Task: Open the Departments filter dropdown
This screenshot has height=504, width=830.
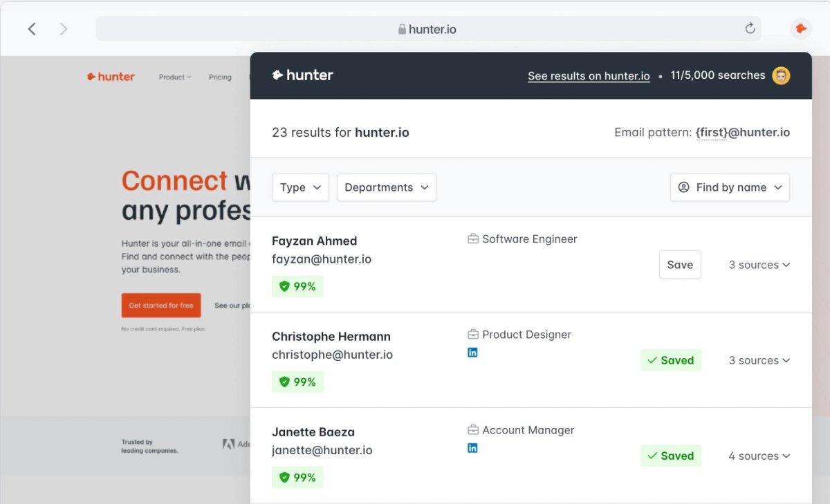Action: 387,187
